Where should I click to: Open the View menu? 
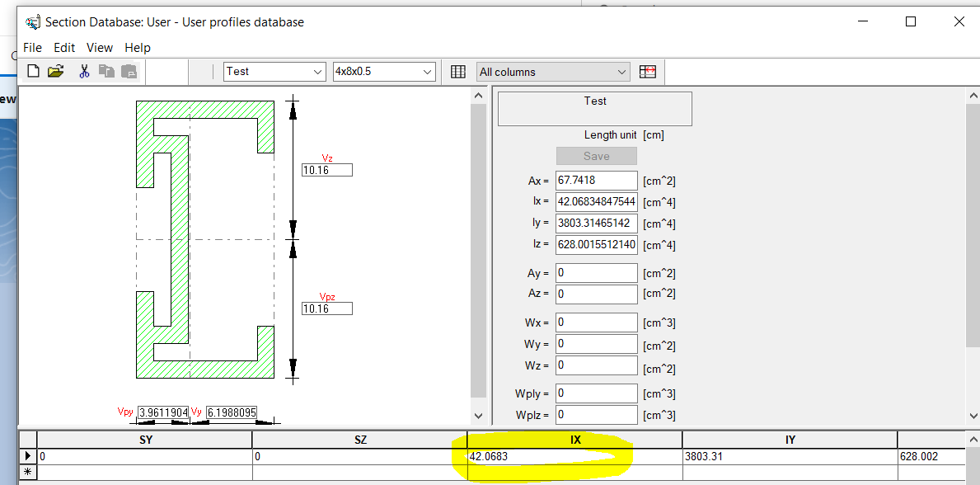tap(99, 48)
